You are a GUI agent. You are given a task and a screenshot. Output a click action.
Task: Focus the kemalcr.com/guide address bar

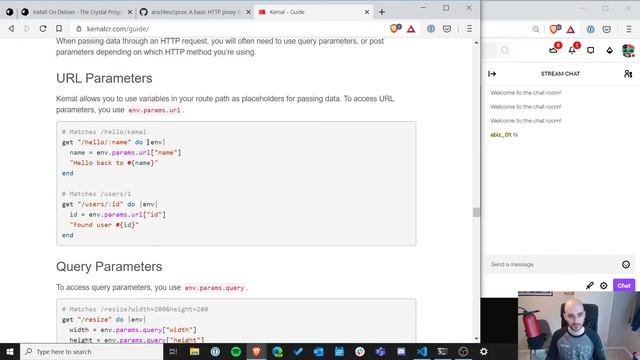pos(229,29)
